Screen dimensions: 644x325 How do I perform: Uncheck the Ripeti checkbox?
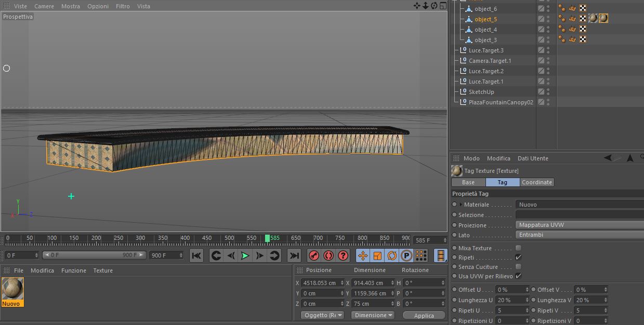518,258
